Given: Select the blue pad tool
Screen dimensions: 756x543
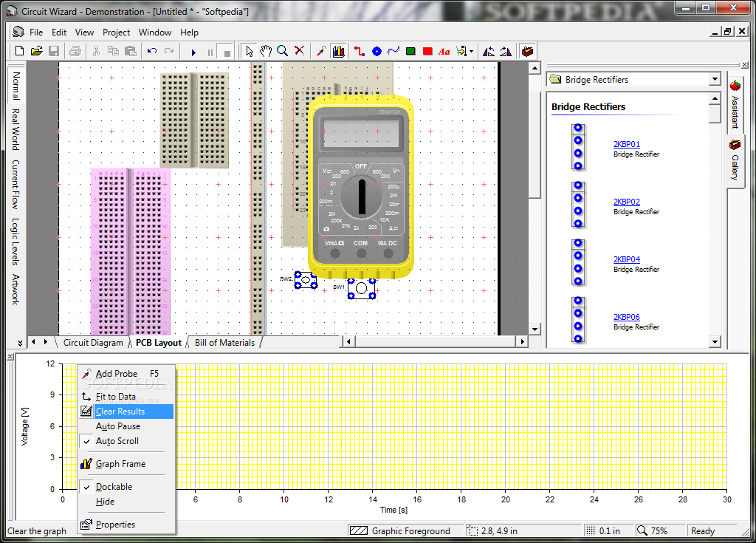Looking at the screenshot, I should [377, 51].
